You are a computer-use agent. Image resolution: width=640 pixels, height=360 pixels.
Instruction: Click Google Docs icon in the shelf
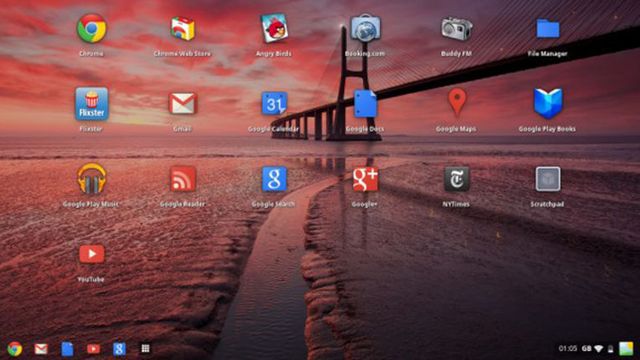[x=67, y=349]
